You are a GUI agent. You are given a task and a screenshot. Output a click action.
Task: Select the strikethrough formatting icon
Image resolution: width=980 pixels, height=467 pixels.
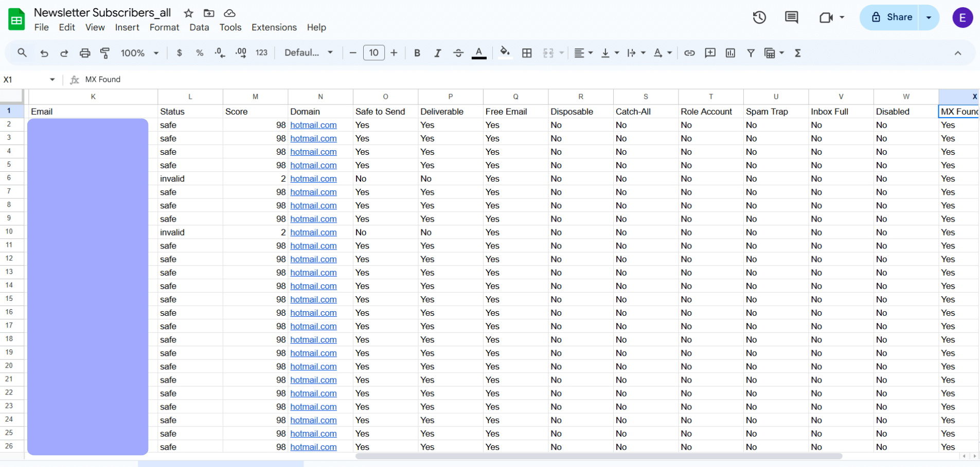click(x=458, y=52)
